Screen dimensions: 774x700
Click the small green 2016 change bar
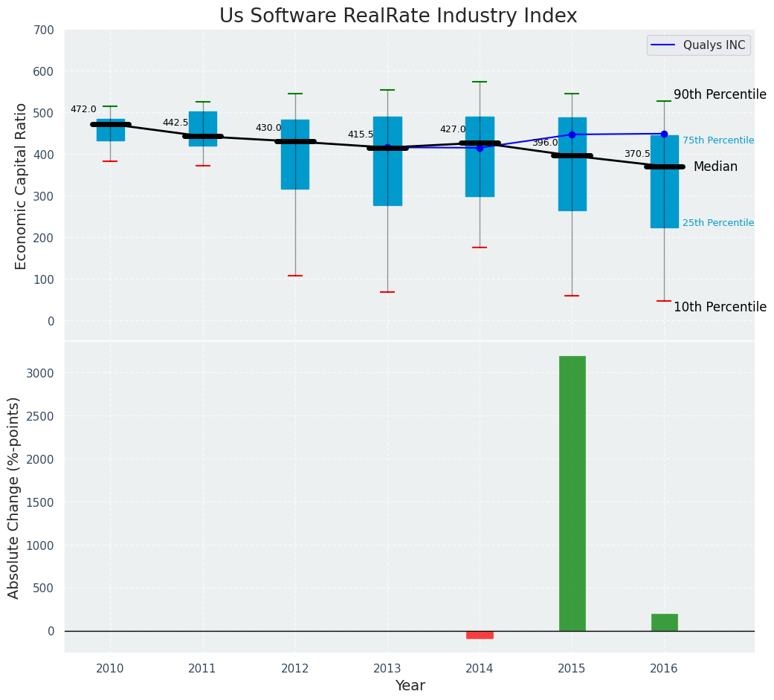pos(665,622)
